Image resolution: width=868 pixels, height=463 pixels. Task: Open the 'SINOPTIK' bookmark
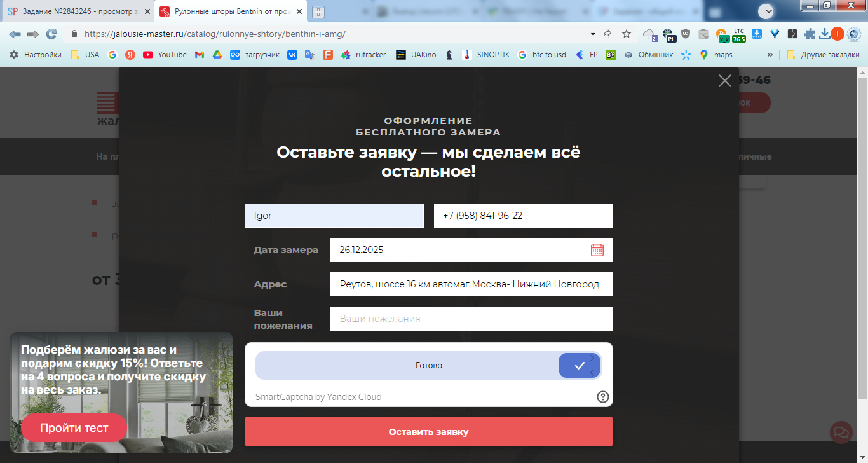tap(486, 55)
